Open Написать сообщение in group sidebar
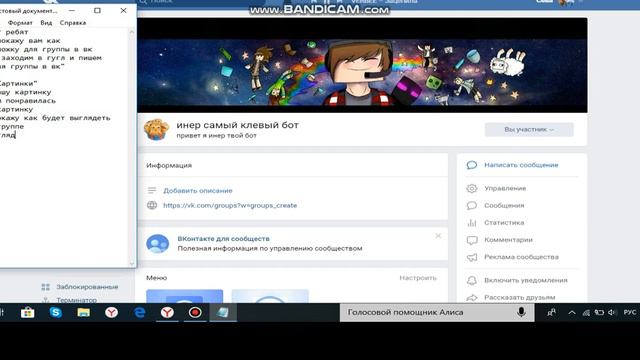The width and height of the screenshot is (640, 360). (521, 165)
